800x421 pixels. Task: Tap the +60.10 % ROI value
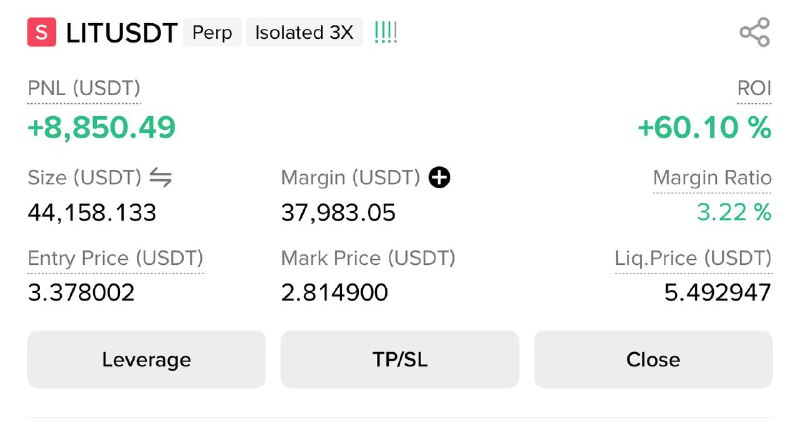[704, 127]
